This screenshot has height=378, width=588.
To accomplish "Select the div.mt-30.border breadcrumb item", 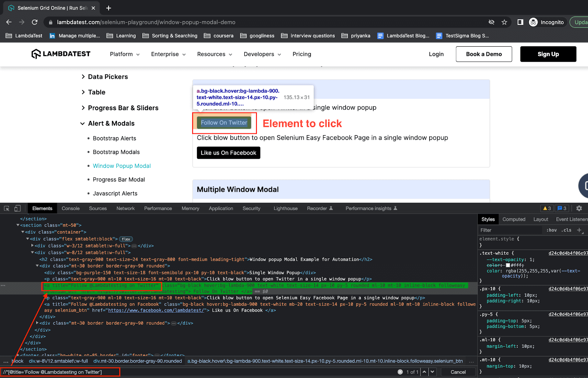I will click(x=137, y=361).
